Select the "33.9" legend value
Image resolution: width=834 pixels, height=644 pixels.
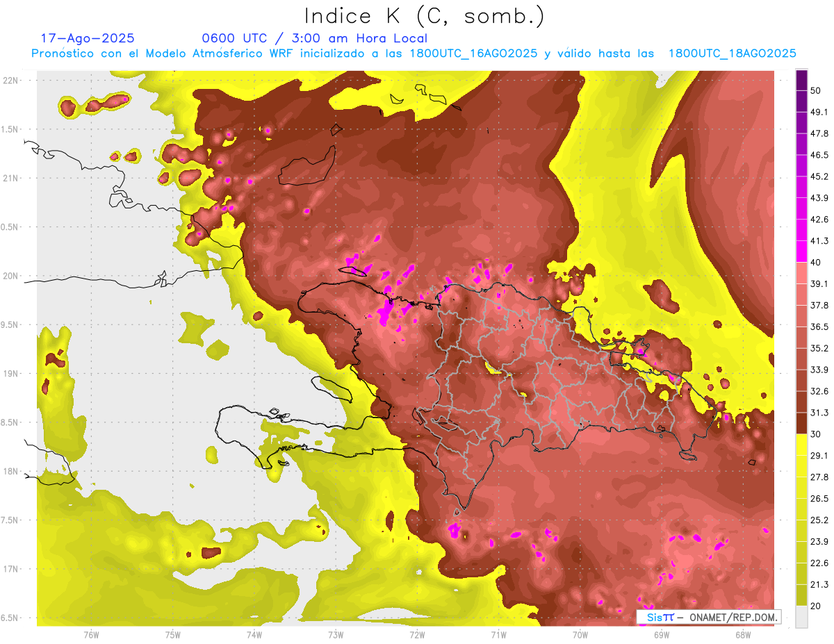(x=819, y=370)
